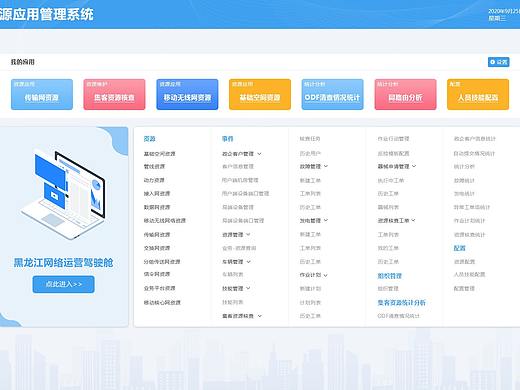Collapse the 发电管理 group chevron
This screenshot has height=390, width=520.
pos(326,221)
